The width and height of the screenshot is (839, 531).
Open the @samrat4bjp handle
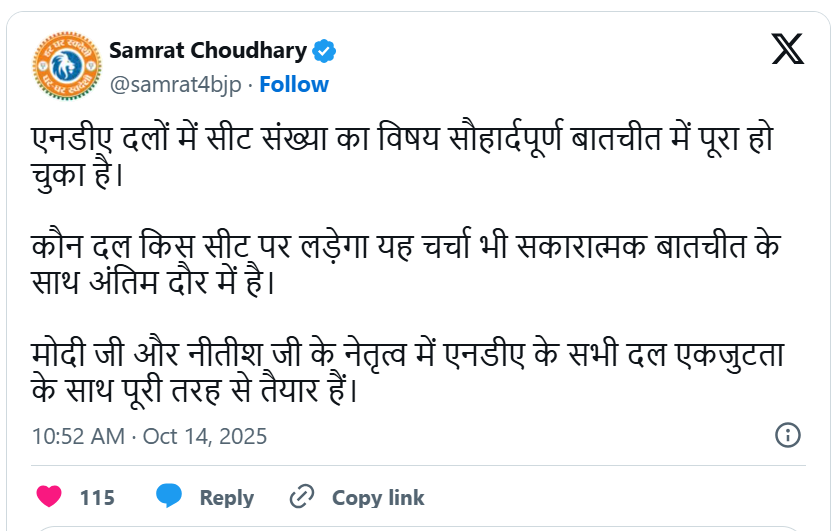[174, 84]
